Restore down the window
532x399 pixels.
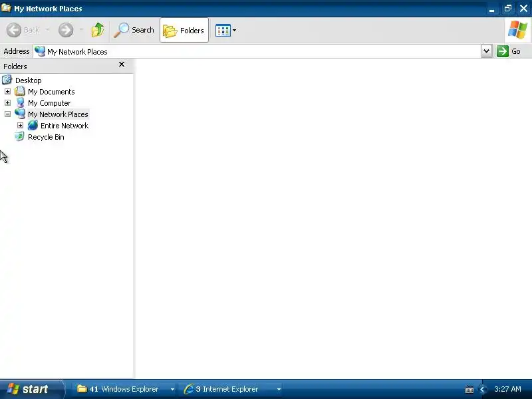tap(507, 9)
